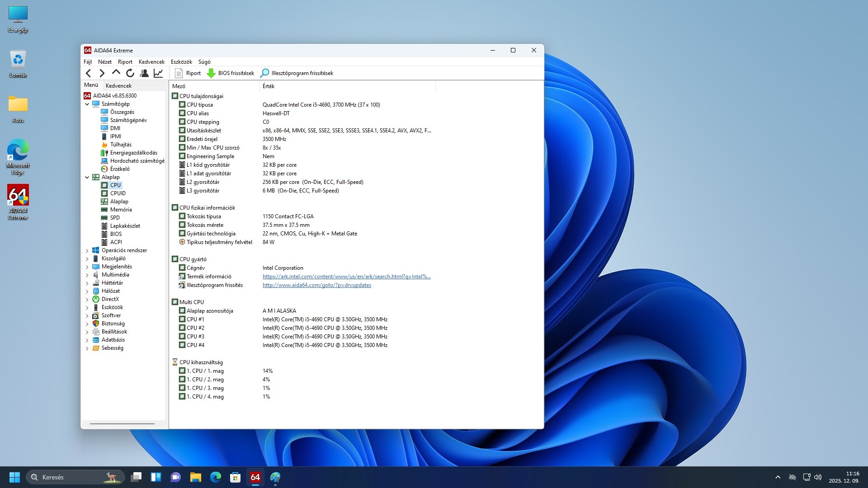This screenshot has height=488, width=868.
Task: Expand the Hálózat tree node
Action: 87,291
